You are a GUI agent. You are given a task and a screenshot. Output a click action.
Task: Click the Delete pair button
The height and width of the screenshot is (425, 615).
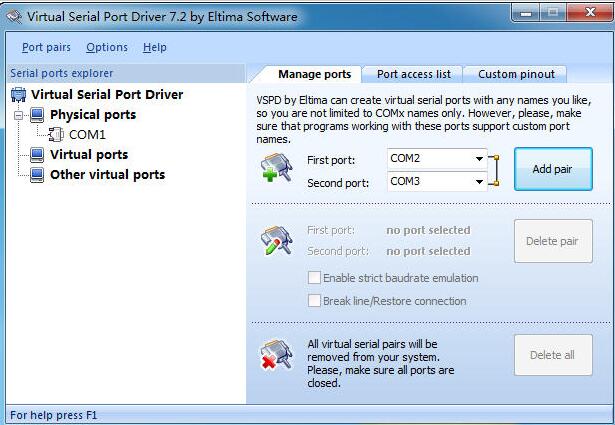click(x=553, y=241)
